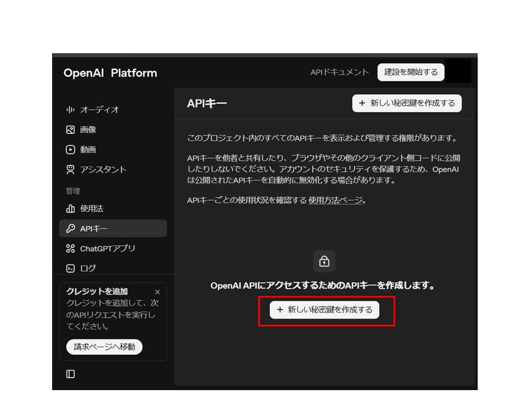Collapse the sidebar with the bottom-left panel icon
The image size is (532, 399).
click(70, 374)
